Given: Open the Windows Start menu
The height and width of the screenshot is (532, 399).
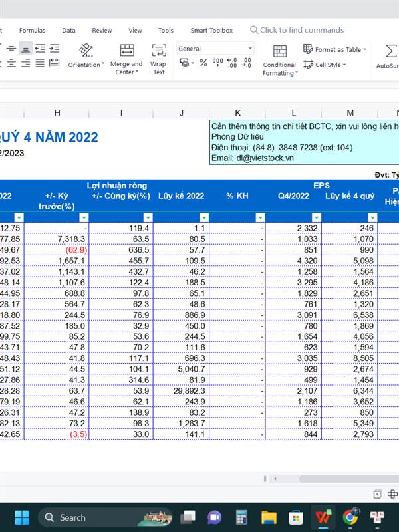Looking at the screenshot, I should 22,517.
